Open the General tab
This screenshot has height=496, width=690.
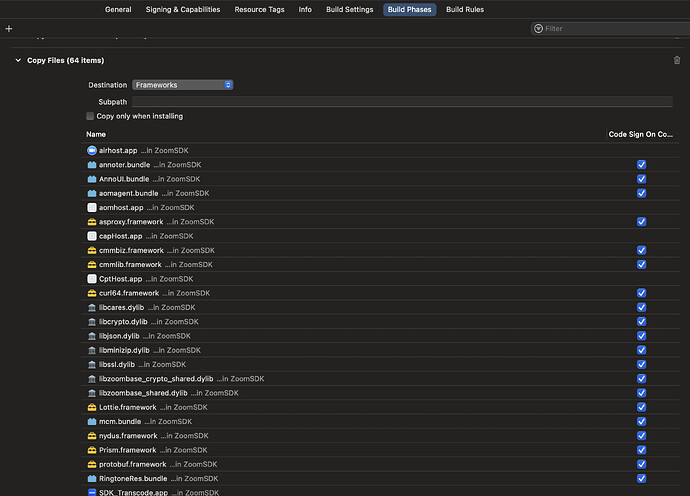point(118,9)
